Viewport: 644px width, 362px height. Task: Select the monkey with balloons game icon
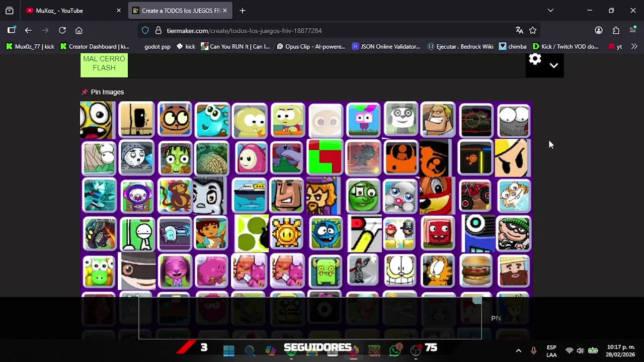(x=175, y=196)
